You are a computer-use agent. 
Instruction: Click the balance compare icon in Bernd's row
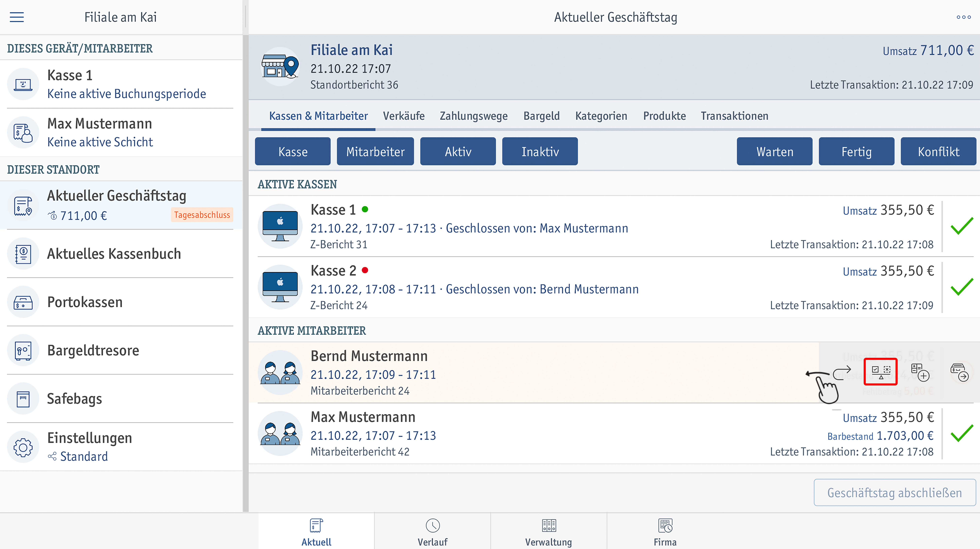(881, 372)
